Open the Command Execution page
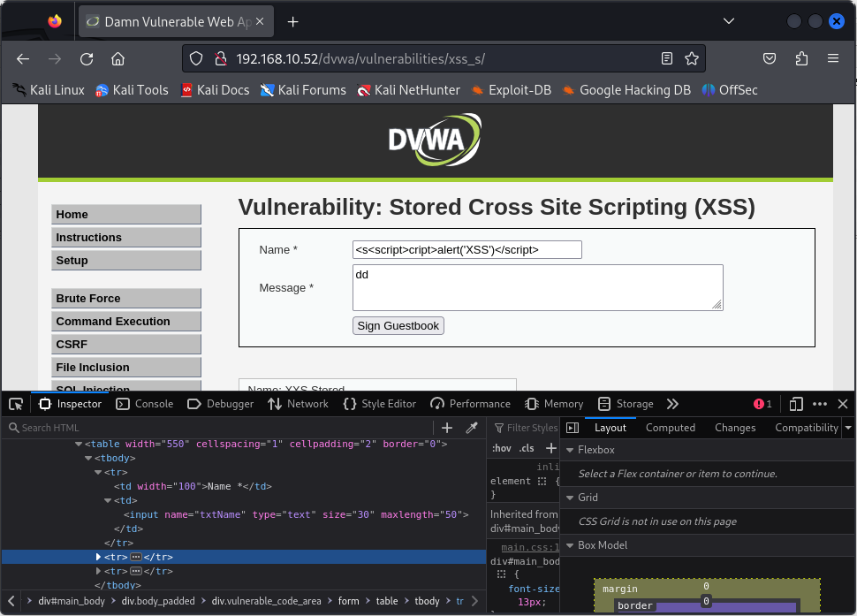This screenshot has height=616, width=857. 126,322
